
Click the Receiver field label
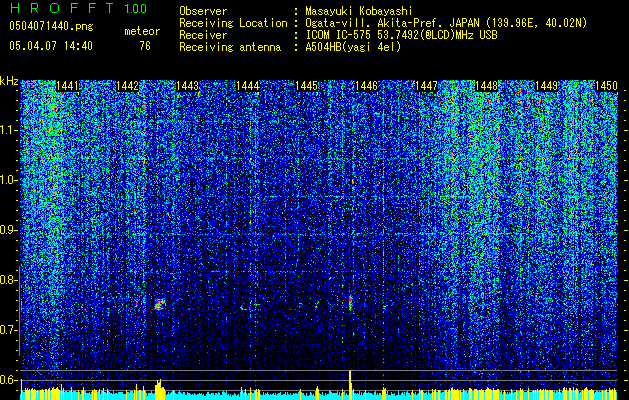[203, 35]
